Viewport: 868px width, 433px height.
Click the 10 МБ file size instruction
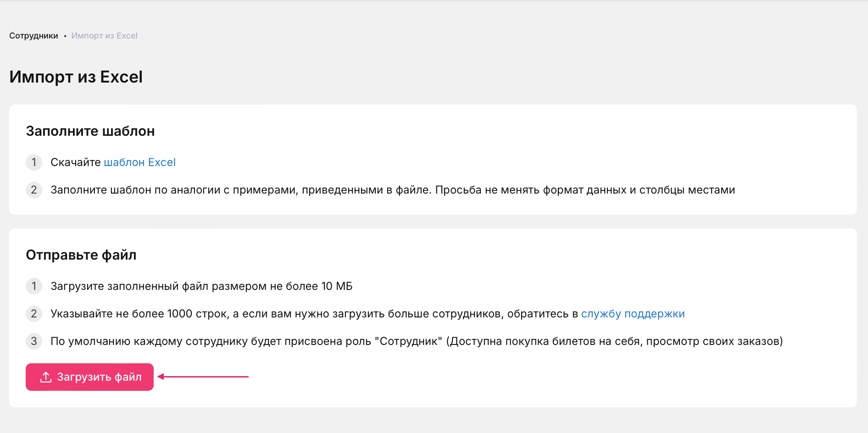tap(201, 286)
